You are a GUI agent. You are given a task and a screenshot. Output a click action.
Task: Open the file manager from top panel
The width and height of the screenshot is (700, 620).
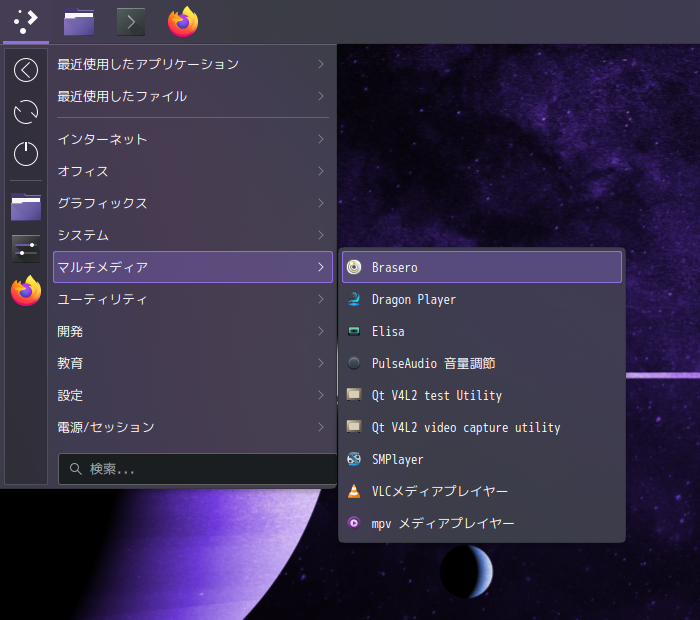tap(79, 22)
